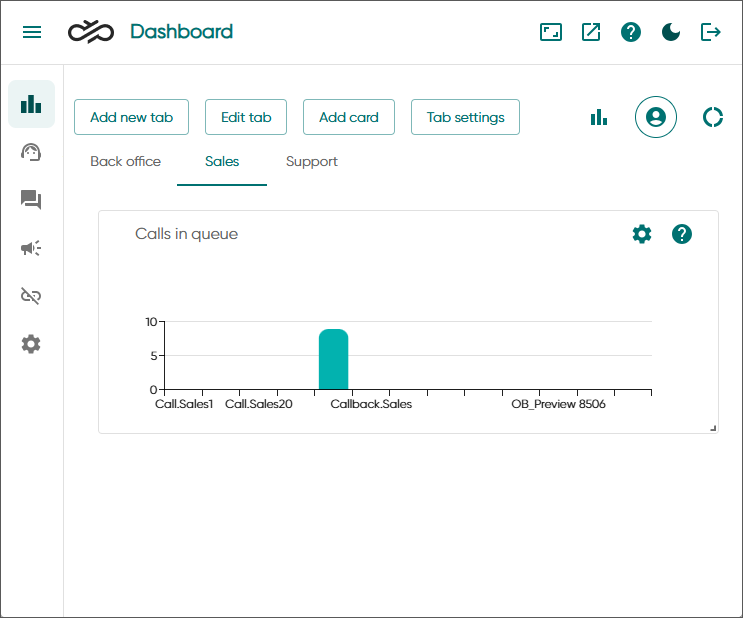Open the agent headset sidebar icon
The height and width of the screenshot is (618, 743).
(x=31, y=152)
